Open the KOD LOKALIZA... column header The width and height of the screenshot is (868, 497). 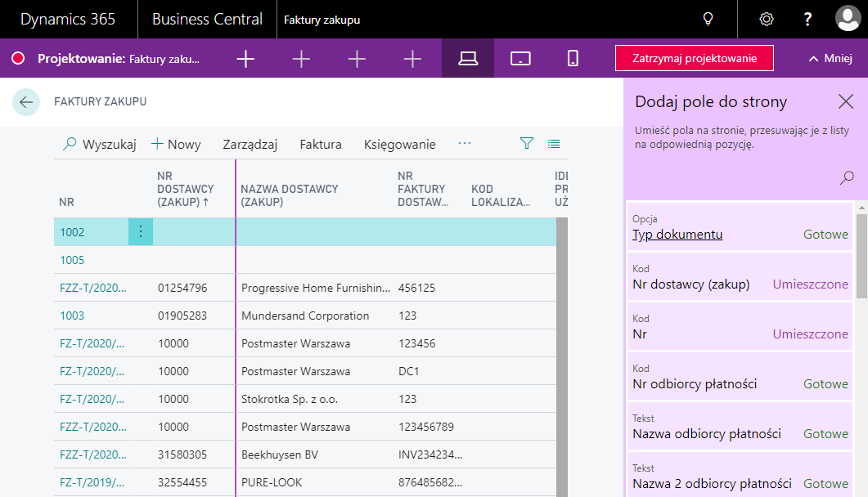click(x=501, y=195)
